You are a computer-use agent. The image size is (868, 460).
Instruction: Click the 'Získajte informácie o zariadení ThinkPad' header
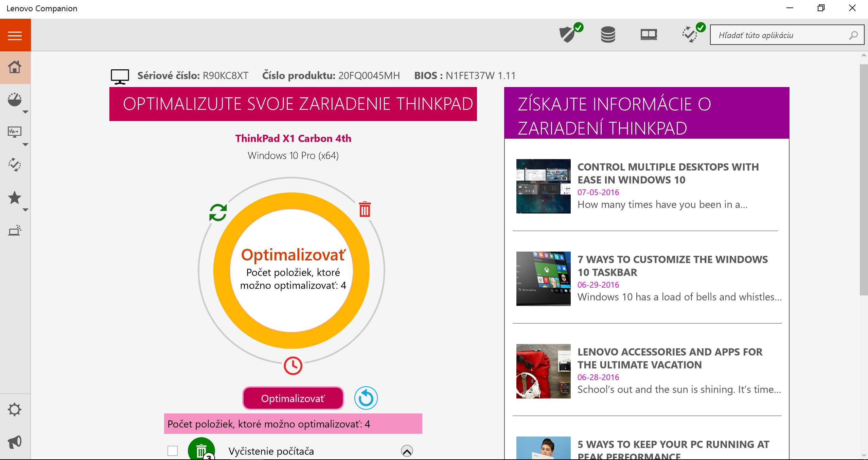click(646, 113)
